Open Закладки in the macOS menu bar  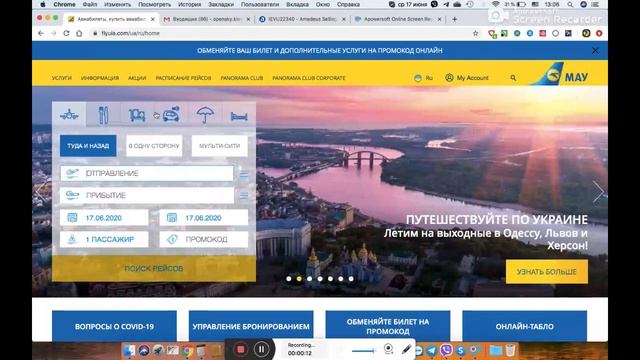(221, 4)
